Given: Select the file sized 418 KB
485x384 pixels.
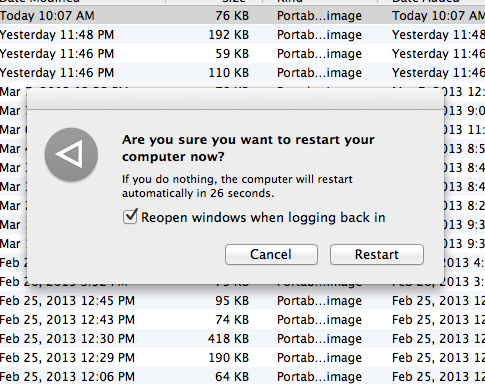Looking at the screenshot, I should [242, 338].
